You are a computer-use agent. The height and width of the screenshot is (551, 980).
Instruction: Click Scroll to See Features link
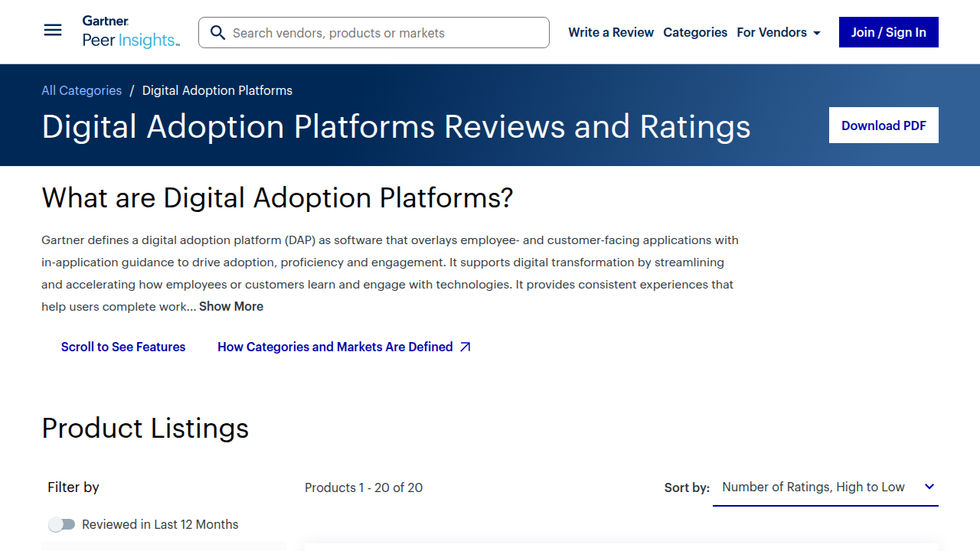(123, 347)
